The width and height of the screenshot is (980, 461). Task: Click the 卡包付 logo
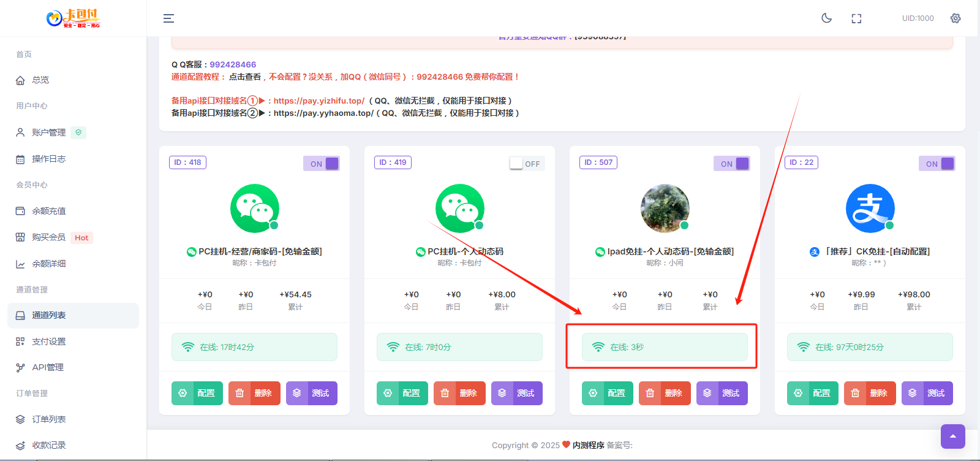73,18
